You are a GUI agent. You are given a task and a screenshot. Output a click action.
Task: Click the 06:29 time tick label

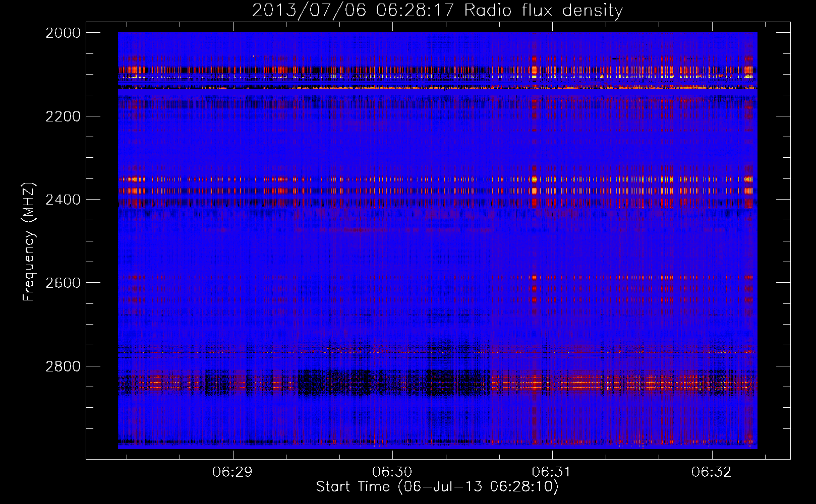click(232, 472)
